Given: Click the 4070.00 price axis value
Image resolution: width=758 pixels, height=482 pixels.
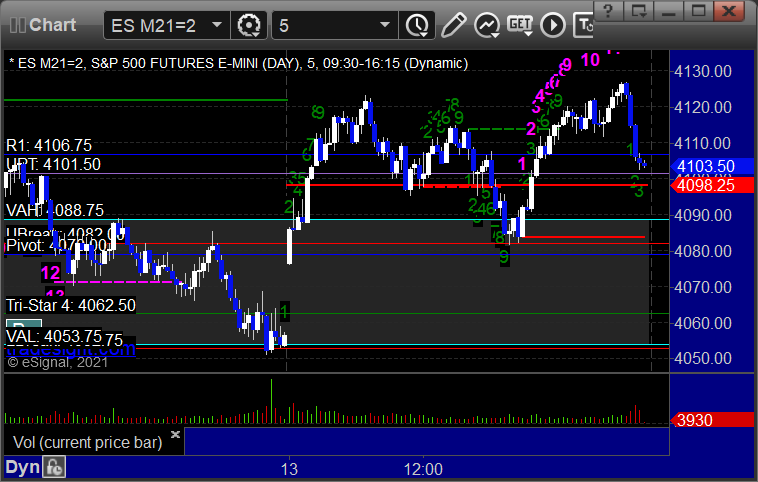Looking at the screenshot, I should pyautogui.click(x=703, y=287).
